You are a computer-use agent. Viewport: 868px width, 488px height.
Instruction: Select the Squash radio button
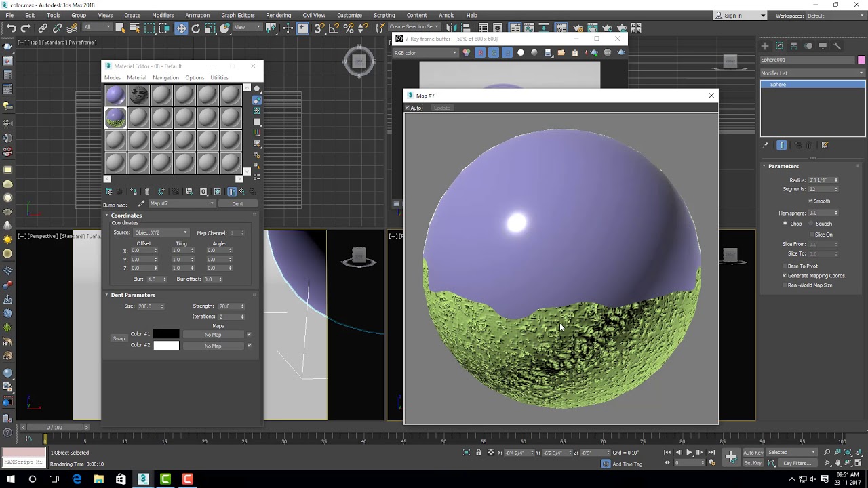811,224
